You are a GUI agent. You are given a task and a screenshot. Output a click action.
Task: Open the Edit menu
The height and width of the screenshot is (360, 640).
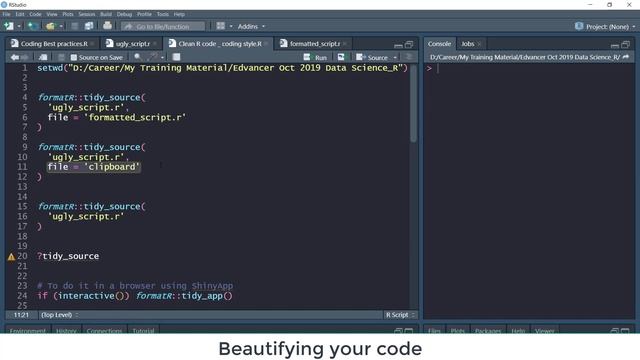click(20, 14)
